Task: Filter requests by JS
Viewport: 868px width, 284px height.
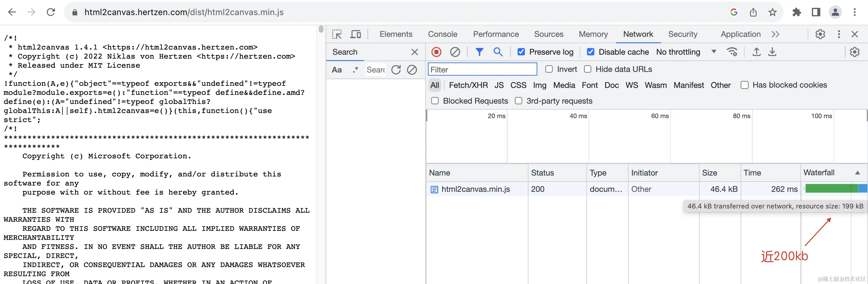Action: (x=499, y=85)
